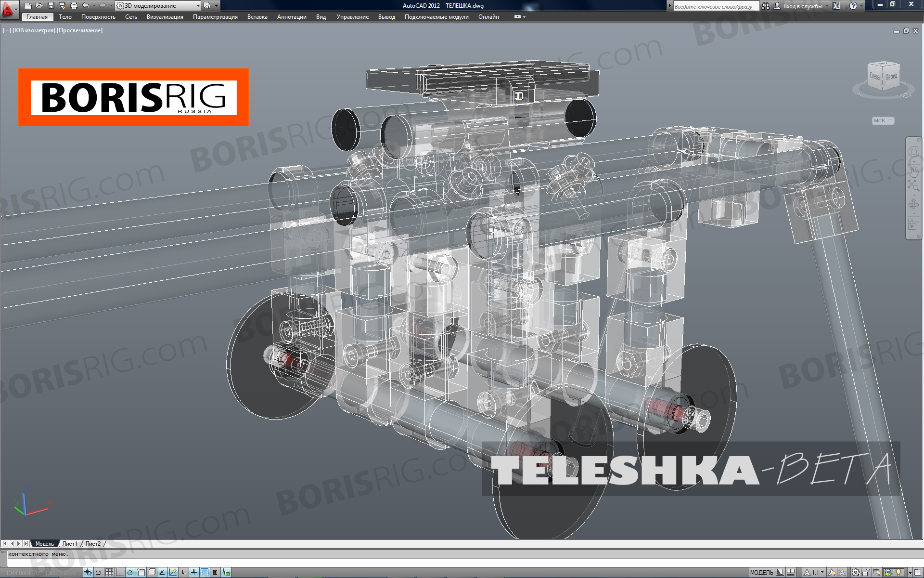Open the Онлайн ribbon tab

coord(488,17)
